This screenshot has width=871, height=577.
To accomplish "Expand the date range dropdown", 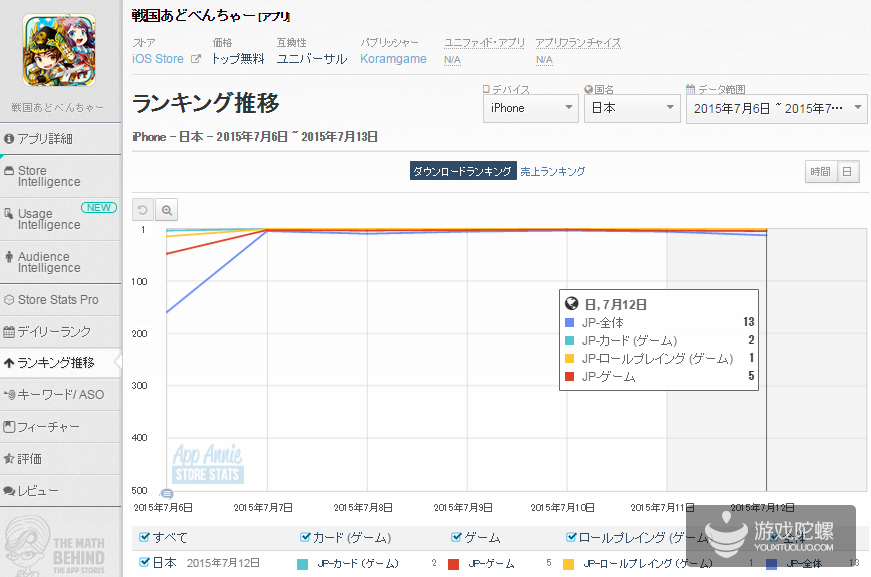I will tap(776, 108).
